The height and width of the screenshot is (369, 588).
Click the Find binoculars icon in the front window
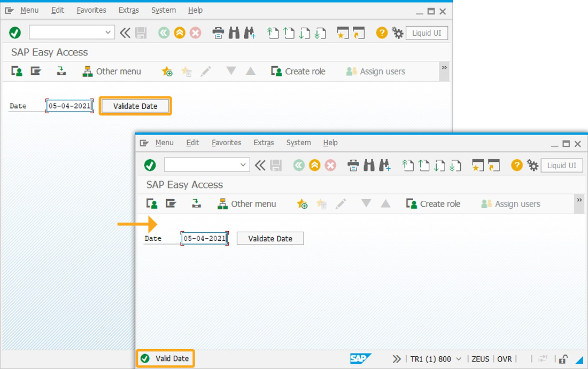coord(369,165)
